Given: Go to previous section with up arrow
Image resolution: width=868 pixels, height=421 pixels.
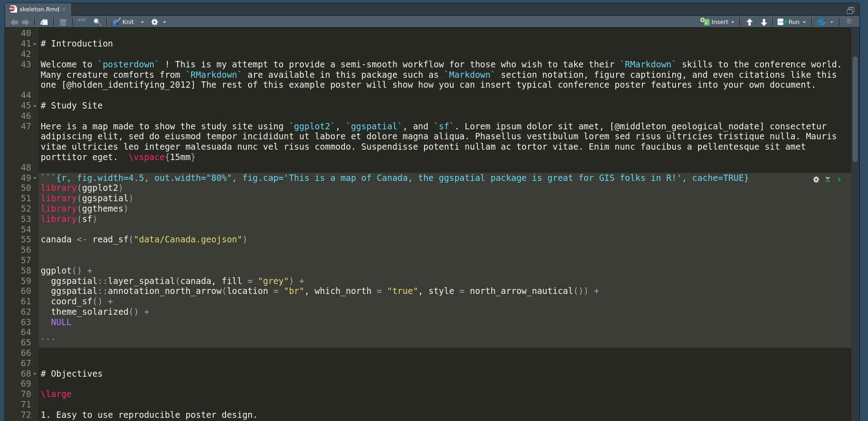Looking at the screenshot, I should coord(750,22).
